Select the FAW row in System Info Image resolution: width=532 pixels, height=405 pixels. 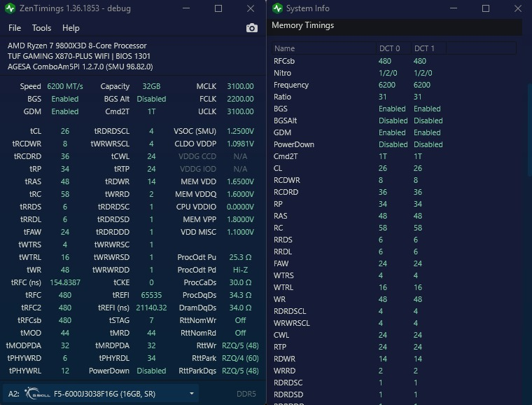tap(393, 263)
